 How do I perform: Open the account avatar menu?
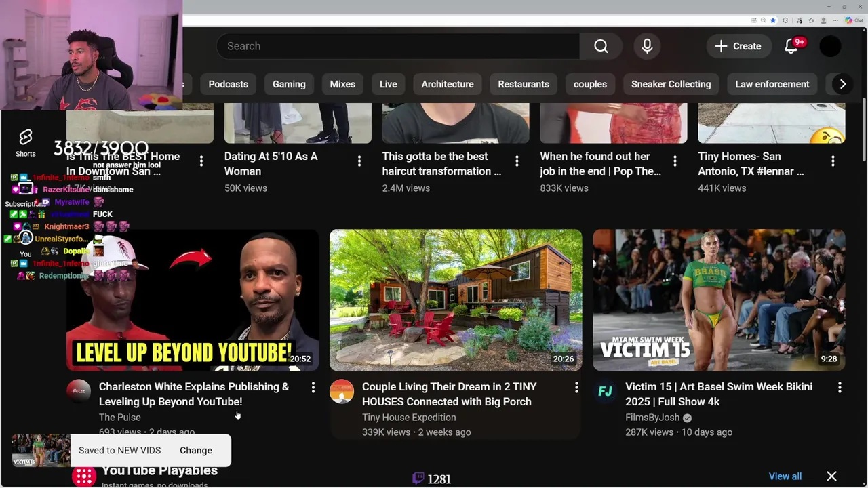tap(830, 46)
